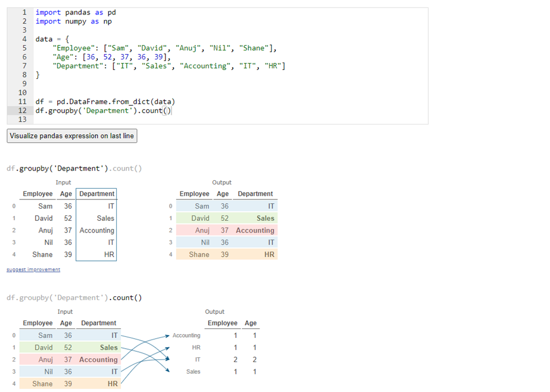Viewport: 550px width, 392px height.
Task: Click the Accounting group label in final Output
Action: [x=186, y=336]
